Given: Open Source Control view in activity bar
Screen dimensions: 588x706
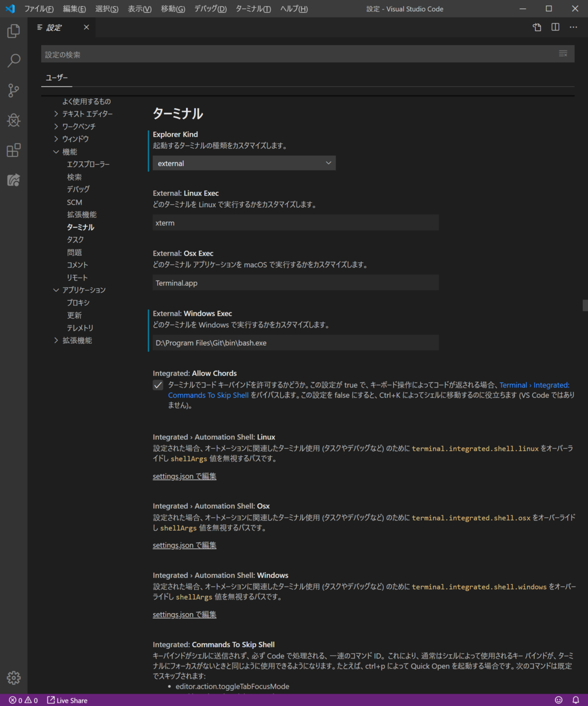Looking at the screenshot, I should tap(14, 91).
